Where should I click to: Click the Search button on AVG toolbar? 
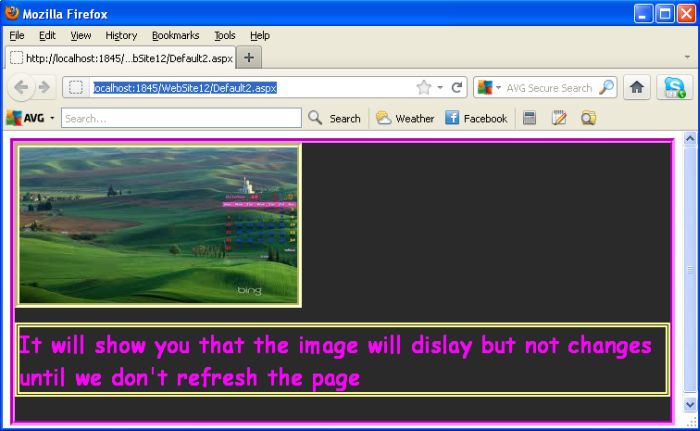[334, 118]
